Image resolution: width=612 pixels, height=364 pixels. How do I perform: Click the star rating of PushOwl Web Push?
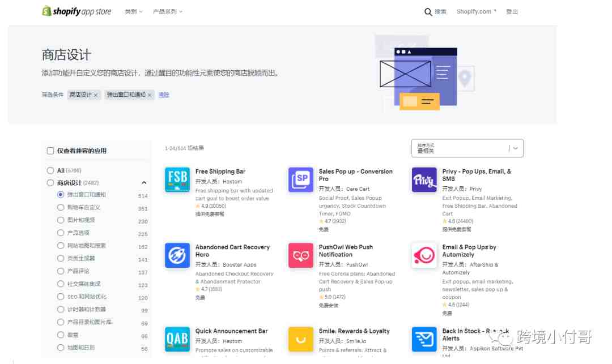click(x=332, y=297)
